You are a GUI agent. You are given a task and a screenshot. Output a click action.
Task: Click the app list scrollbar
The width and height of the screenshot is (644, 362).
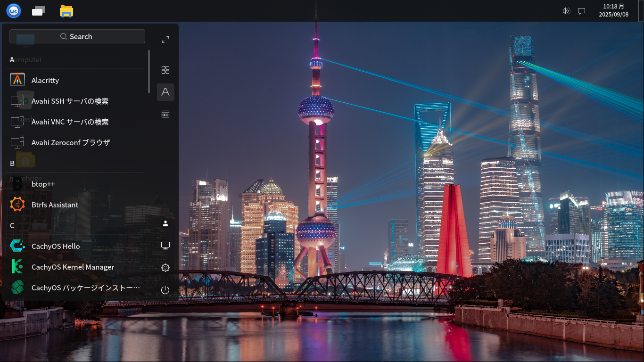pos(149,72)
